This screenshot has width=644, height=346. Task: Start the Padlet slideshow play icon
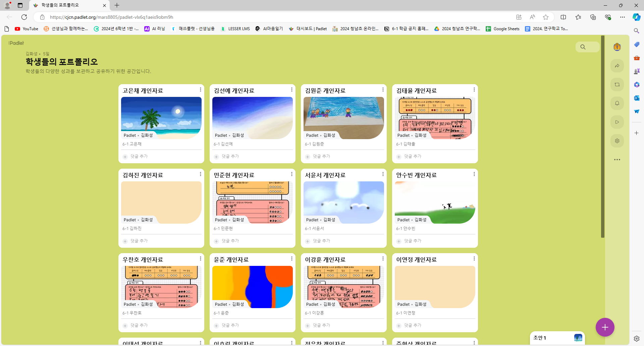[617, 122]
